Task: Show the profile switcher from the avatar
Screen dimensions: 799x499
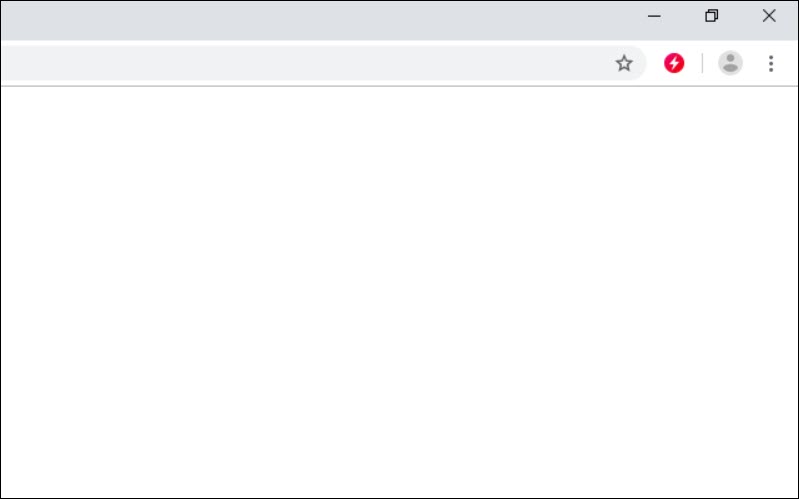Action: coord(731,64)
